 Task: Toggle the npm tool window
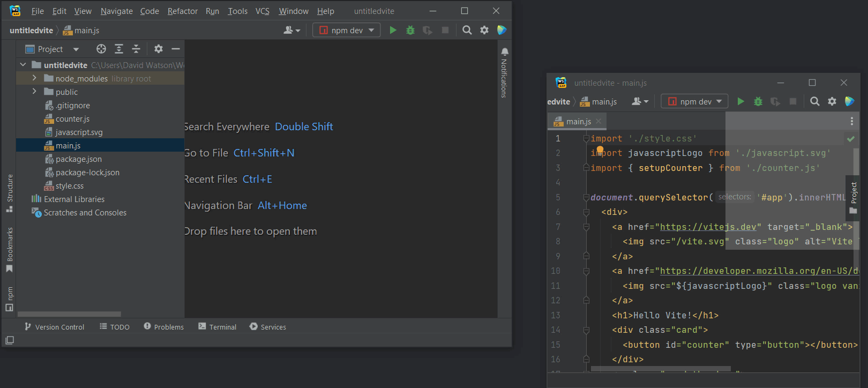[x=10, y=299]
